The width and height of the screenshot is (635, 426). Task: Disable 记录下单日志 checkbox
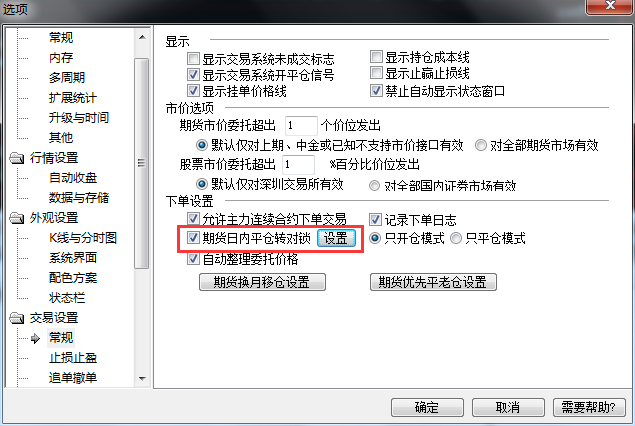coord(375,219)
